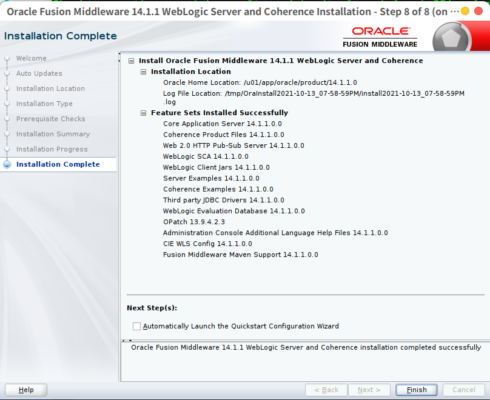Collapse the Install Oracle Fusion Middleware tree root

coord(131,61)
